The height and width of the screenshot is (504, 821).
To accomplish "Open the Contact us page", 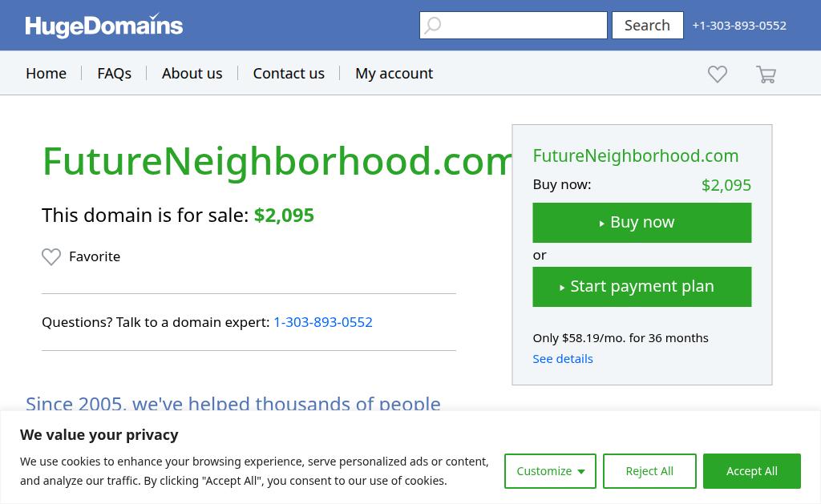I will (289, 73).
